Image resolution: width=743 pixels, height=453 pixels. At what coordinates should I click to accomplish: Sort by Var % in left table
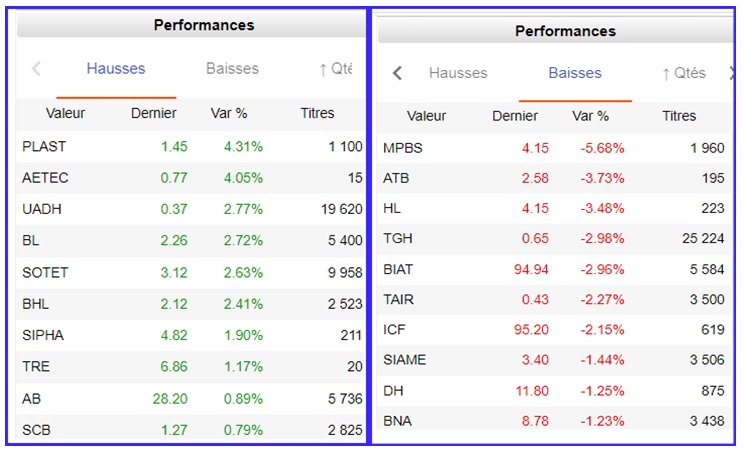click(228, 113)
